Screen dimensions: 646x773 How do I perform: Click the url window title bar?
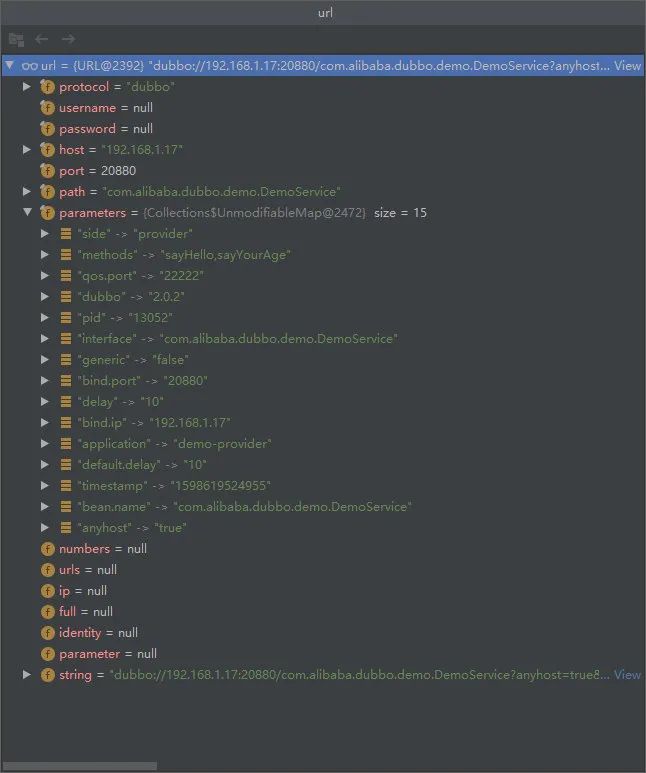323,12
